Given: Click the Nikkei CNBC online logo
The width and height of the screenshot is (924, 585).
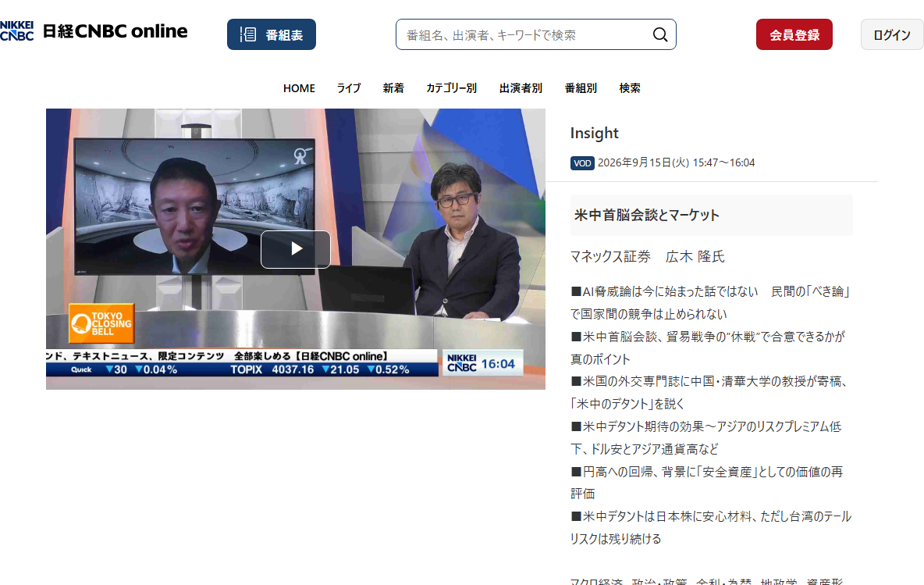Looking at the screenshot, I should (x=94, y=31).
